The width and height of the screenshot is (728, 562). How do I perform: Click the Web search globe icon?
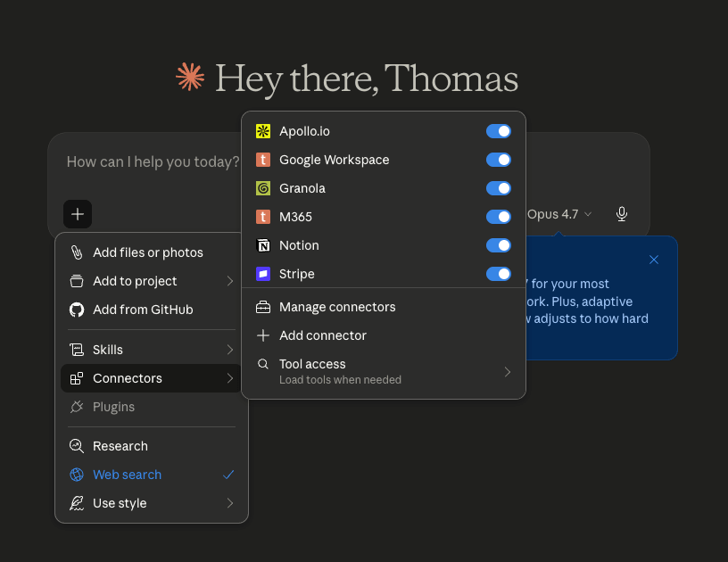(77, 475)
